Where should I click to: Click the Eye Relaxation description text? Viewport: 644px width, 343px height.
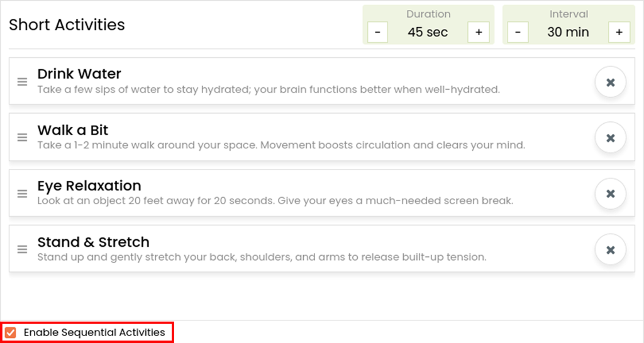[x=275, y=200]
